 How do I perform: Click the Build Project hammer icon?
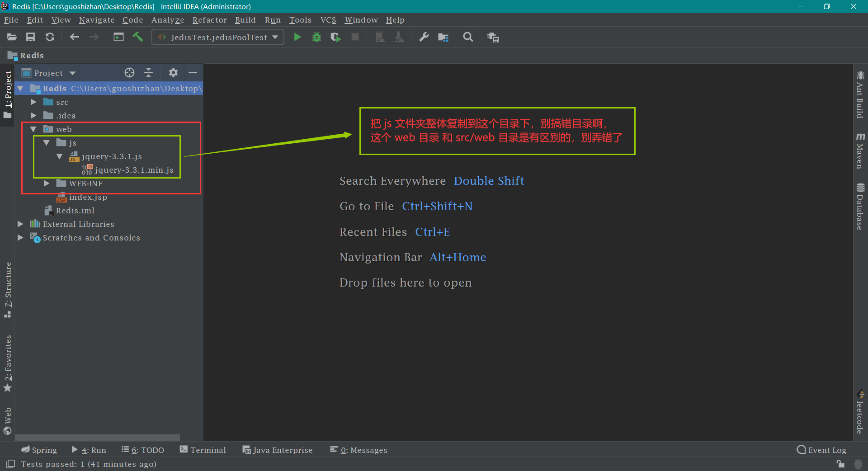pyautogui.click(x=138, y=37)
